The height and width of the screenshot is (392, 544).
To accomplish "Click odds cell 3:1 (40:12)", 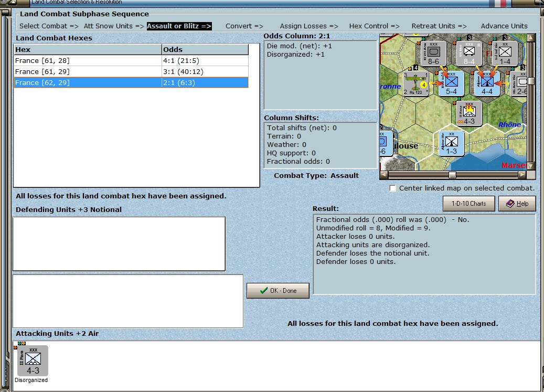I will point(205,72).
